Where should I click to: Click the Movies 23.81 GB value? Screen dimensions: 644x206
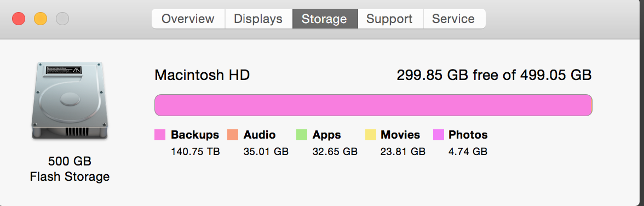pos(403,152)
